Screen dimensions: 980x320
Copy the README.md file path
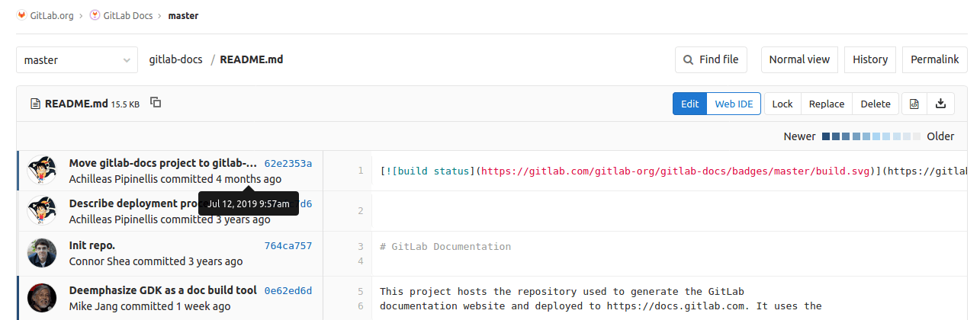click(156, 103)
